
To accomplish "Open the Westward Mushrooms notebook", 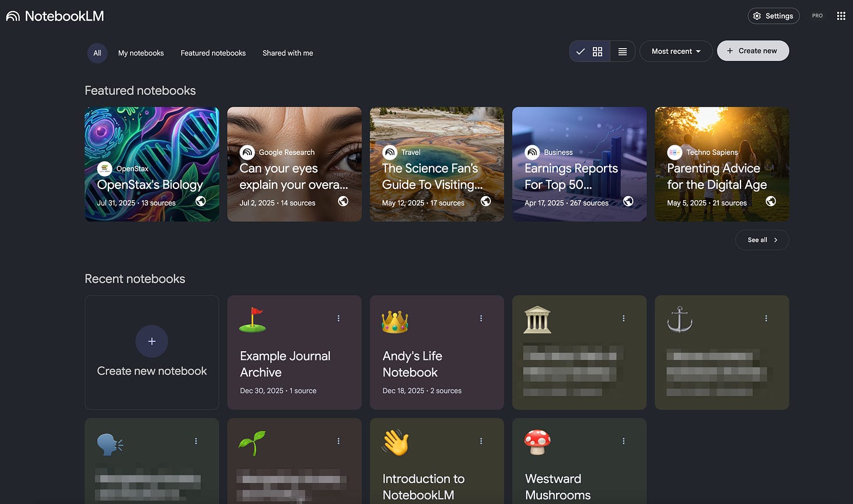I will pos(579,461).
